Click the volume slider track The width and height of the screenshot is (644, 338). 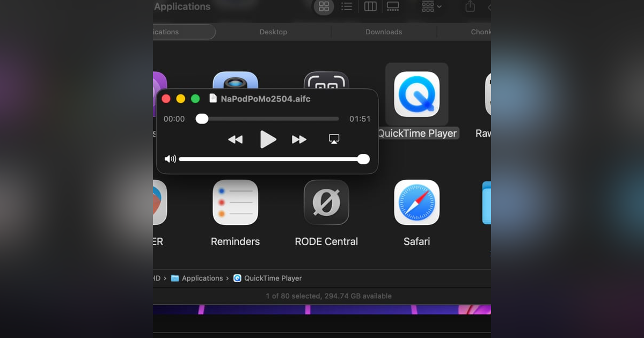pos(268,159)
